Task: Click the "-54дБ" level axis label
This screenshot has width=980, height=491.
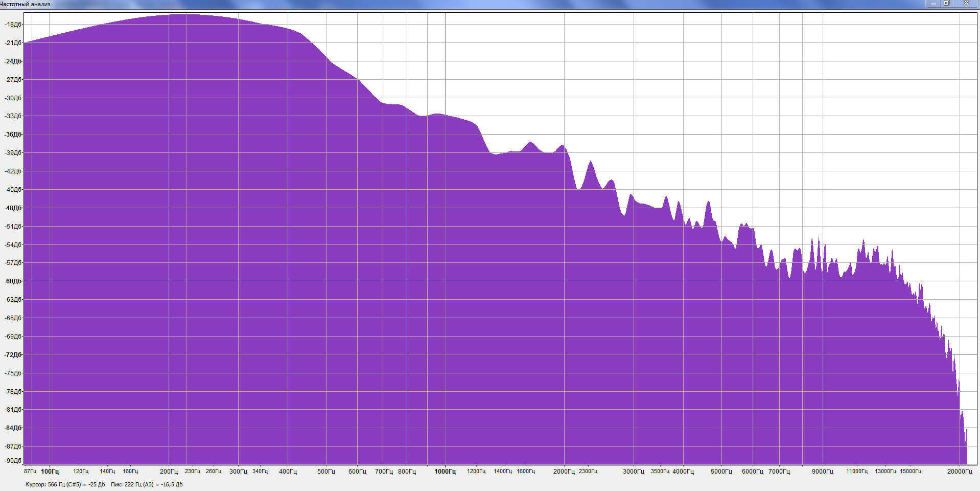Action: pos(14,244)
